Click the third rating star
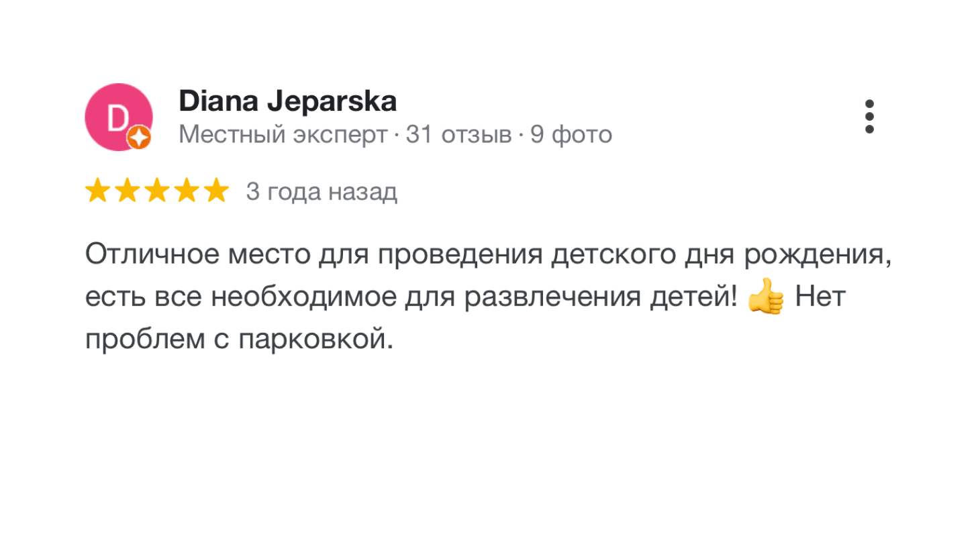 click(156, 191)
